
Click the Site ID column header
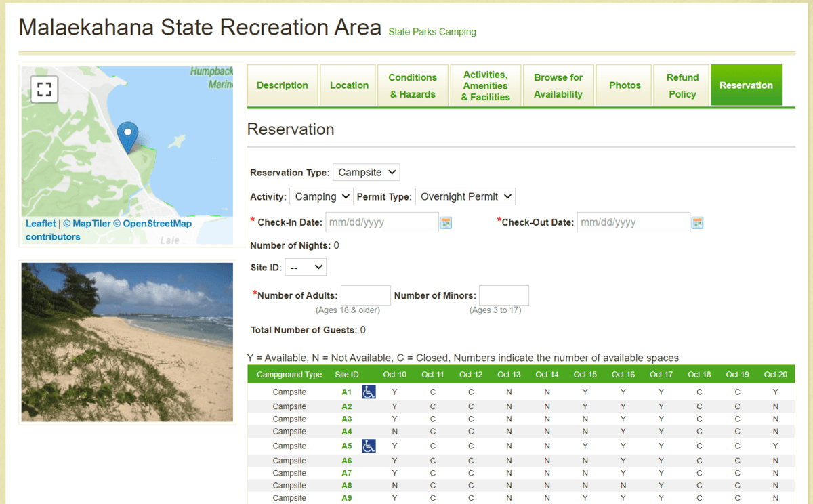[x=347, y=375]
